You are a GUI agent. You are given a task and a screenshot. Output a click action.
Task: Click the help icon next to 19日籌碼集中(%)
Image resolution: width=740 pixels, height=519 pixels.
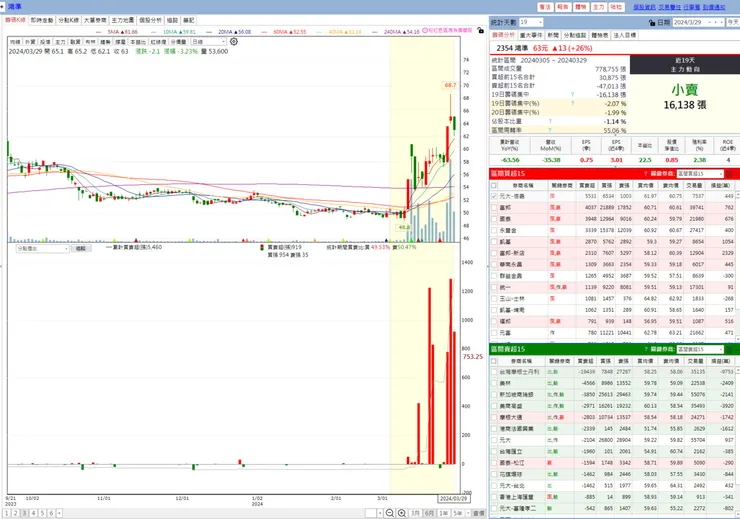click(573, 103)
